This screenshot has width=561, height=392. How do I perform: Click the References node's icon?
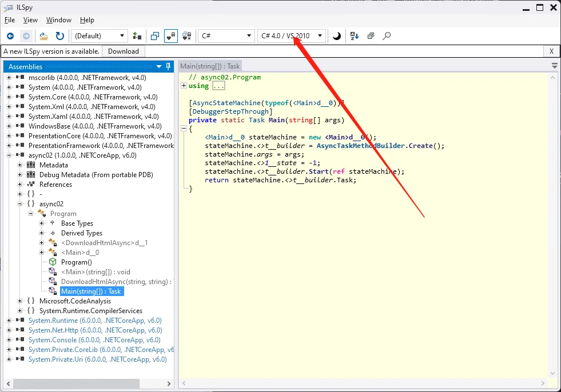pyautogui.click(x=31, y=184)
